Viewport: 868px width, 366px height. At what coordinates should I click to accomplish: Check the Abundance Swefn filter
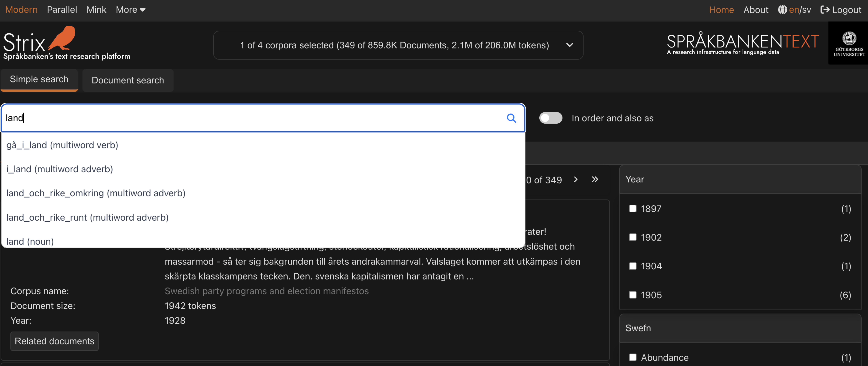(x=632, y=358)
